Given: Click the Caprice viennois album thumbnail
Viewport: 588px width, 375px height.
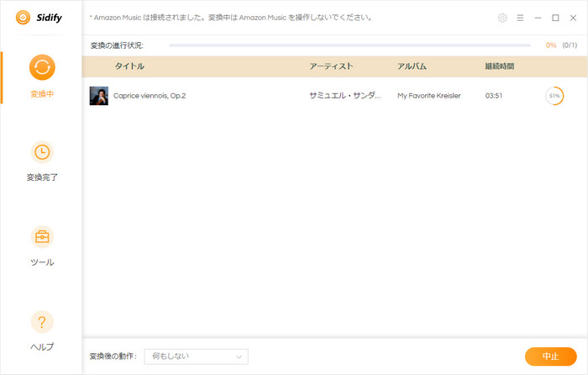Looking at the screenshot, I should 99,96.
